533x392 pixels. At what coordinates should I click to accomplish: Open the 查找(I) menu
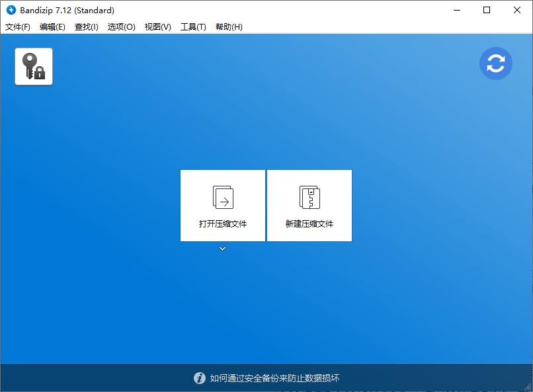(86, 27)
